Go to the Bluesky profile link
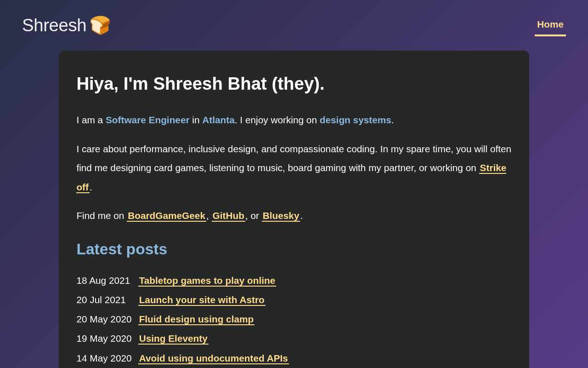 tap(281, 216)
